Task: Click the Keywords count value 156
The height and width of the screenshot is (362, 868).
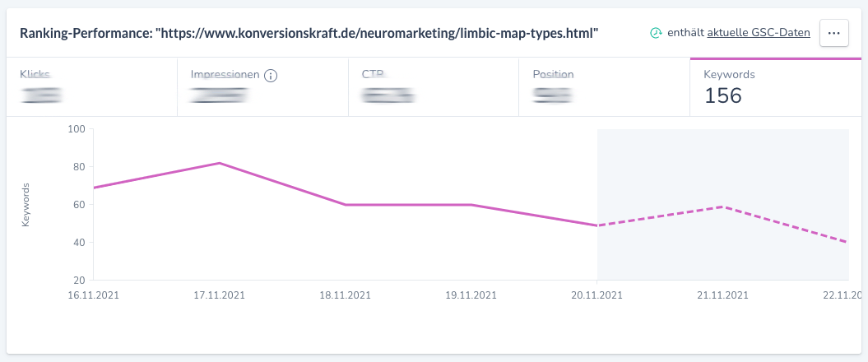Action: click(723, 96)
